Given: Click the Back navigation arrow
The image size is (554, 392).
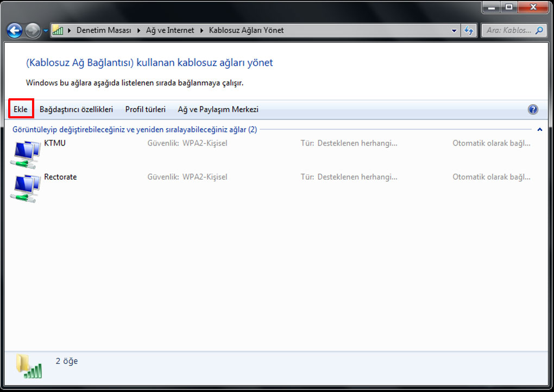Looking at the screenshot, I should (x=15, y=31).
